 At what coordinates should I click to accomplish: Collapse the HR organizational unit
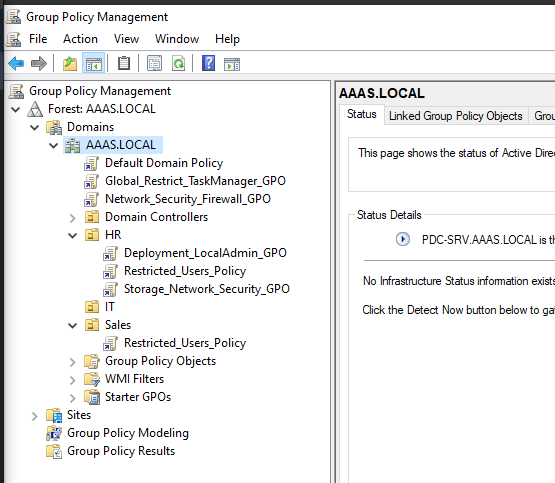coord(72,235)
